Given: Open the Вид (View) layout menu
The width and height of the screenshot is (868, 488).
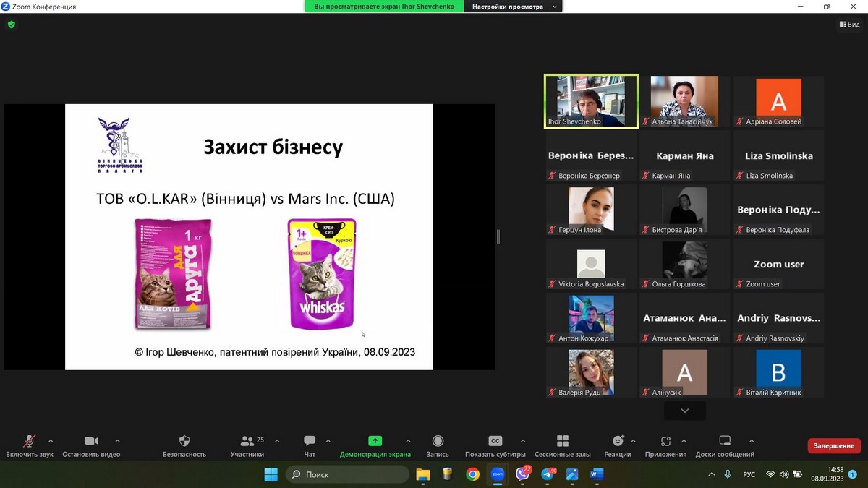Looking at the screenshot, I should coord(849,25).
